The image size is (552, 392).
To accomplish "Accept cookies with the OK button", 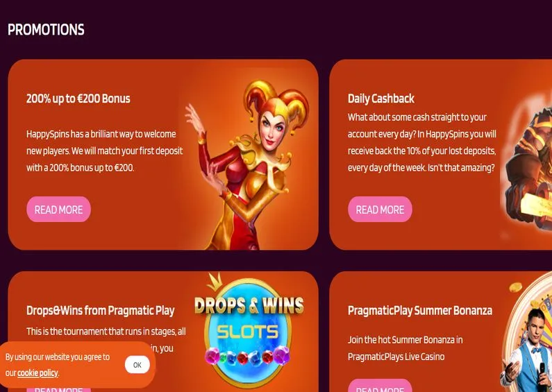I will pyautogui.click(x=137, y=365).
